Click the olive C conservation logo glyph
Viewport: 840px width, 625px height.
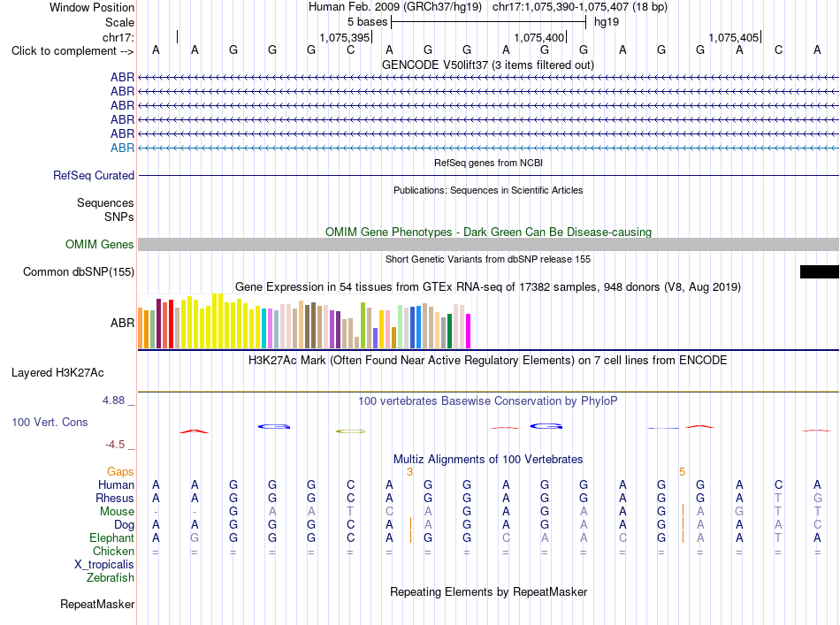pos(350,431)
